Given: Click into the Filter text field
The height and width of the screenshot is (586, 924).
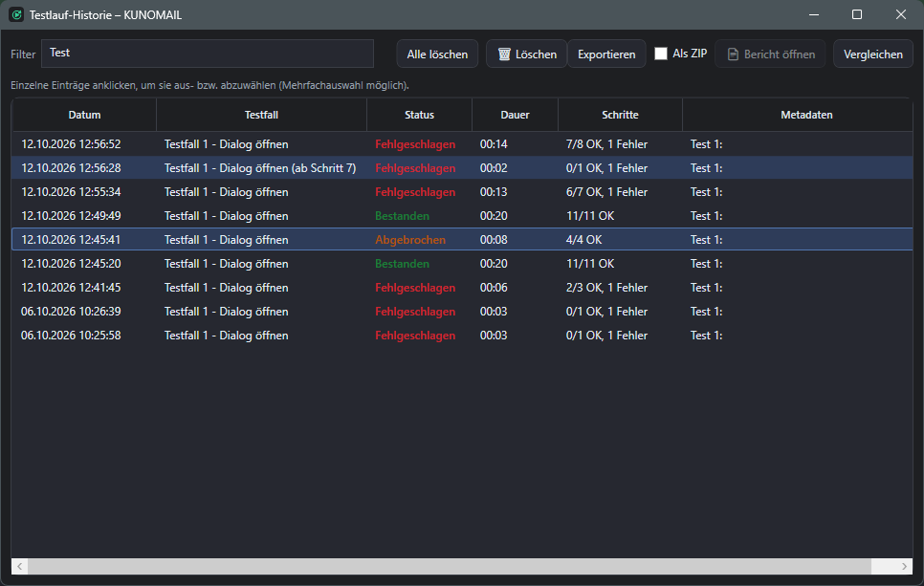Looking at the screenshot, I should pyautogui.click(x=208, y=54).
